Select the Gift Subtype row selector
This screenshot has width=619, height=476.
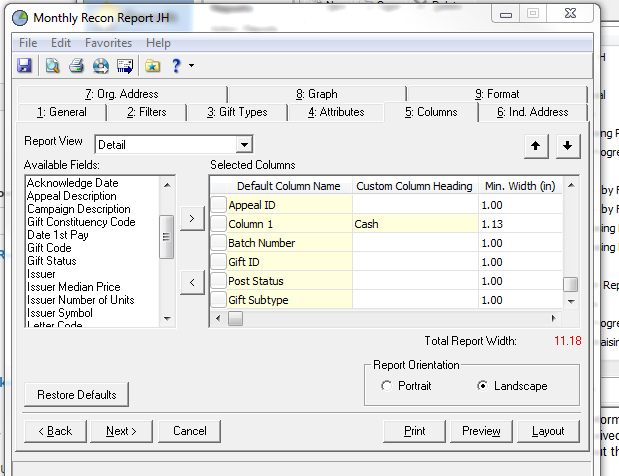(218, 299)
